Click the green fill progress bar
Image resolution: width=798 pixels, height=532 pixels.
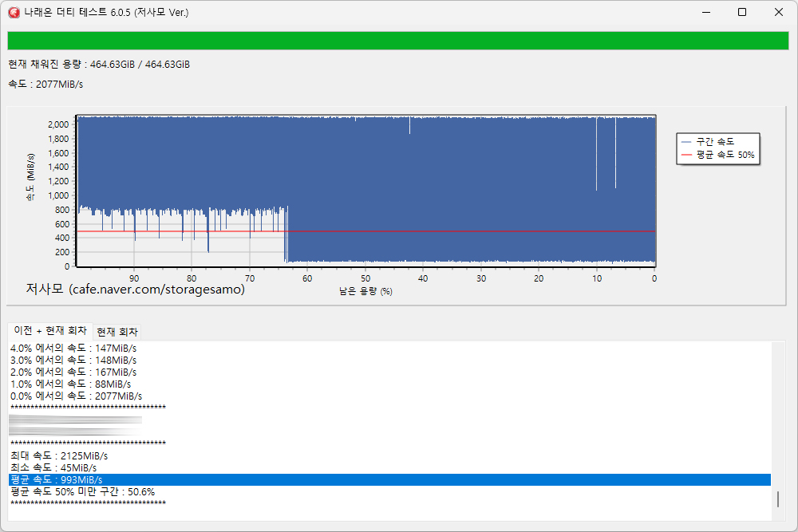point(398,41)
